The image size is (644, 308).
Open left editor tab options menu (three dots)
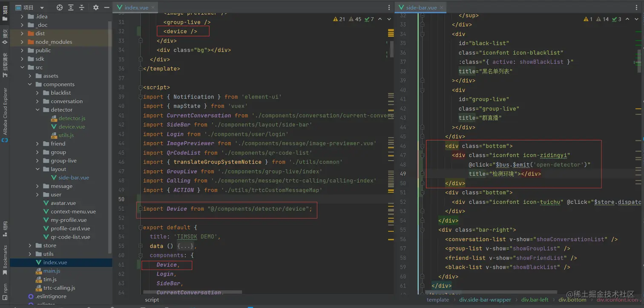click(x=389, y=8)
